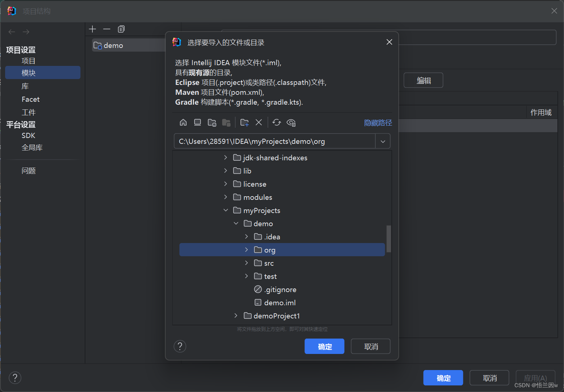This screenshot has height=392, width=564.
Task: Expand the jdk-shared-indexes folder
Action: pyautogui.click(x=225, y=157)
